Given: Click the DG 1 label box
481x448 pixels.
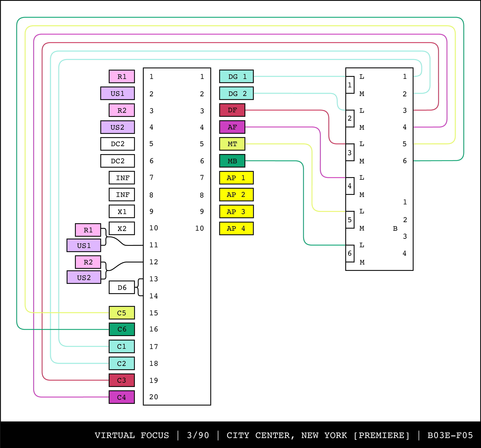Looking at the screenshot, I should (x=236, y=77).
